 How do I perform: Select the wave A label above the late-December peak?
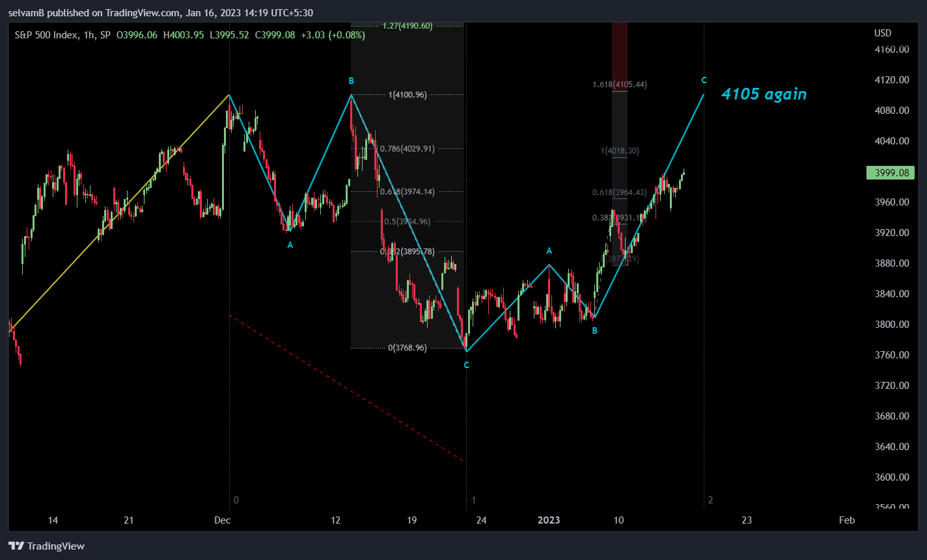[x=549, y=250]
